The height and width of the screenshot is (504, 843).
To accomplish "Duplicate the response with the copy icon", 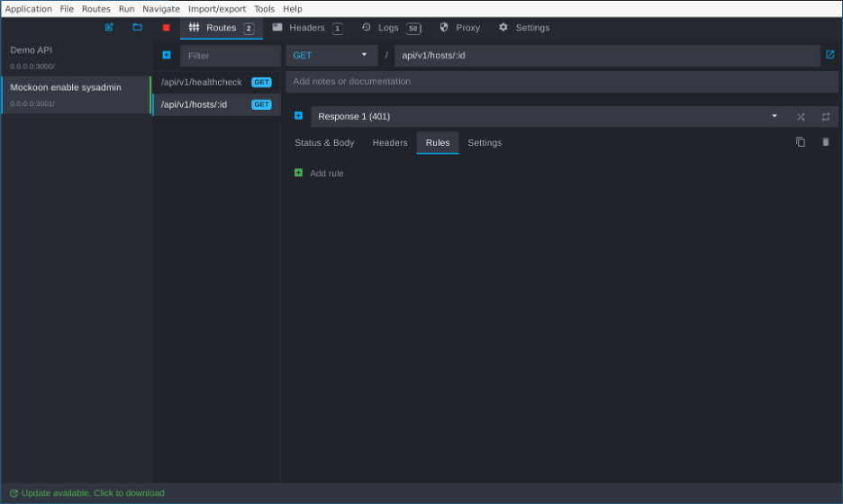I will tap(800, 142).
